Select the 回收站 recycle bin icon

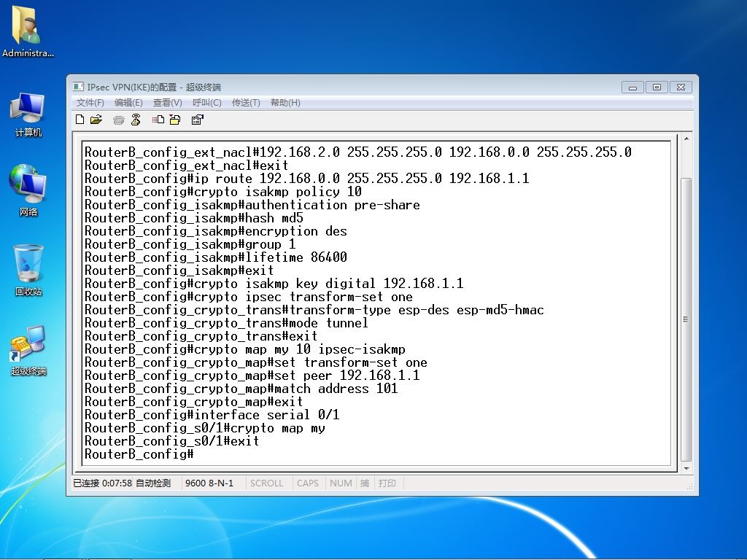click(28, 270)
